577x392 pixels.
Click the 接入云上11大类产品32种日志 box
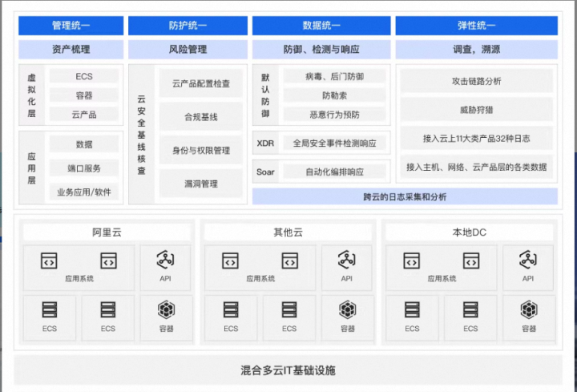tap(477, 139)
